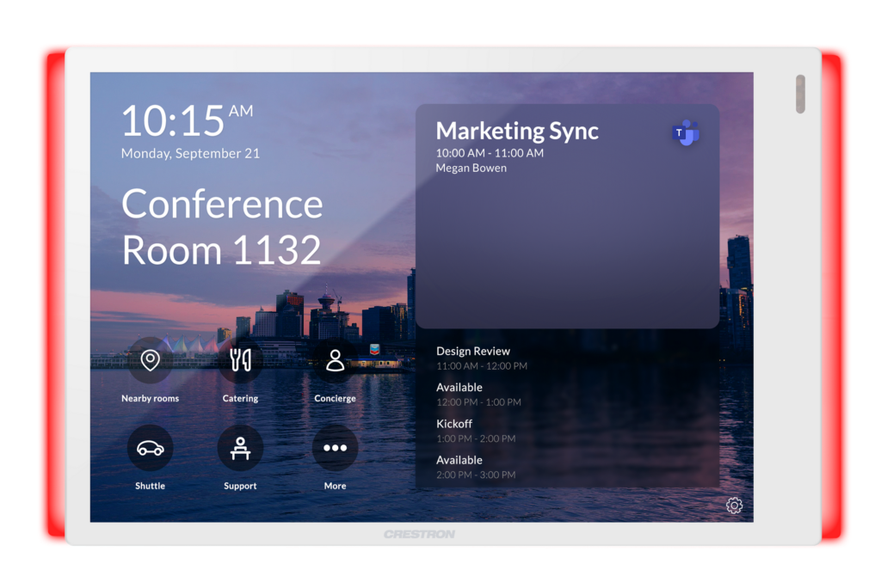Open the Nearby rooms finder
Screen dimensions: 881x588
tap(151, 362)
